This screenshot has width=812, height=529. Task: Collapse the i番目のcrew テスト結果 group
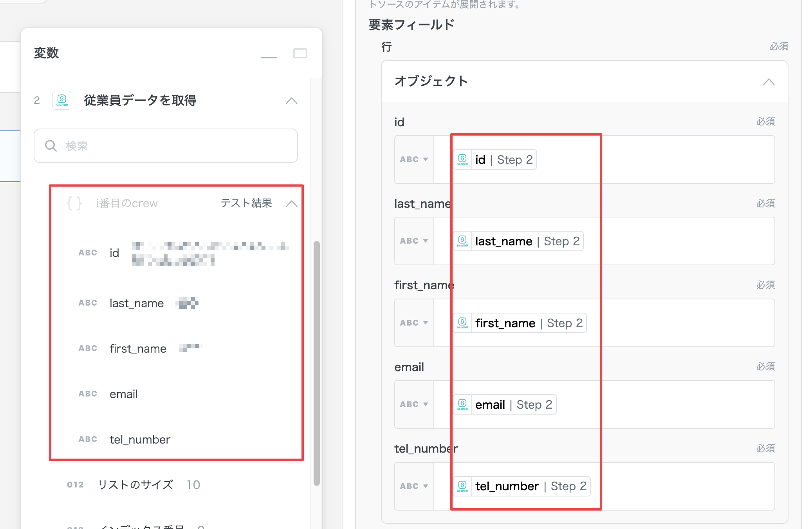click(292, 204)
